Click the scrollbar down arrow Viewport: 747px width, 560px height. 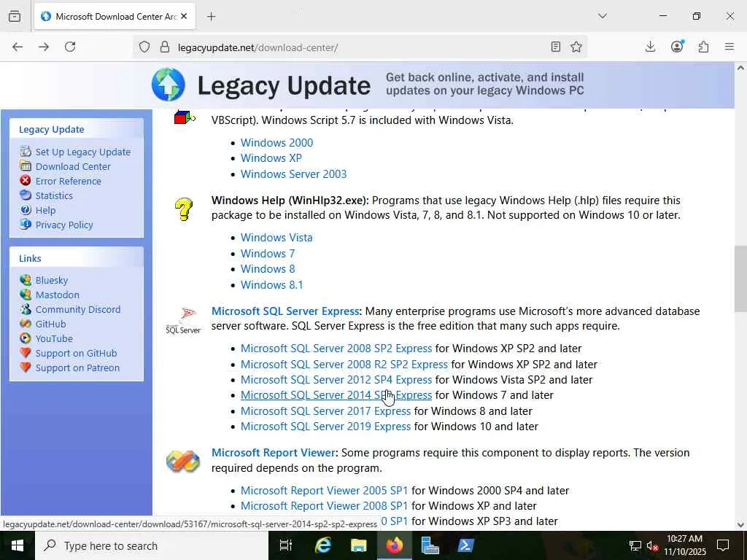[740, 525]
